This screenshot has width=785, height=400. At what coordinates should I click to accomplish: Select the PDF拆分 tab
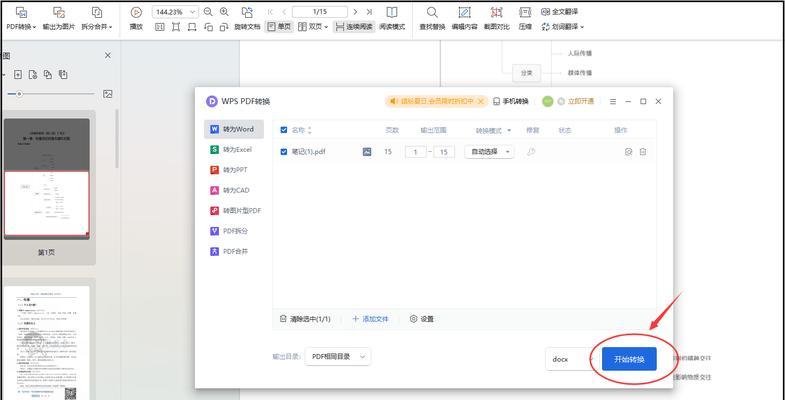(x=234, y=231)
